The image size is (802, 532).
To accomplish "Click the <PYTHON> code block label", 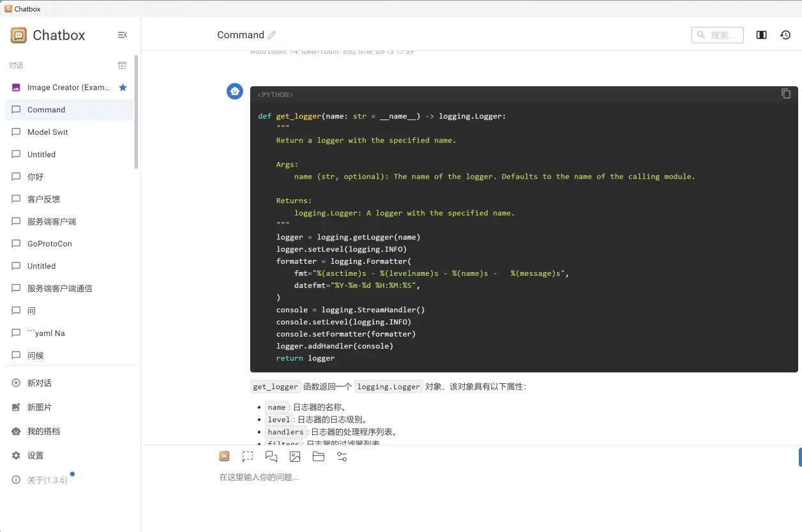I will pos(275,95).
